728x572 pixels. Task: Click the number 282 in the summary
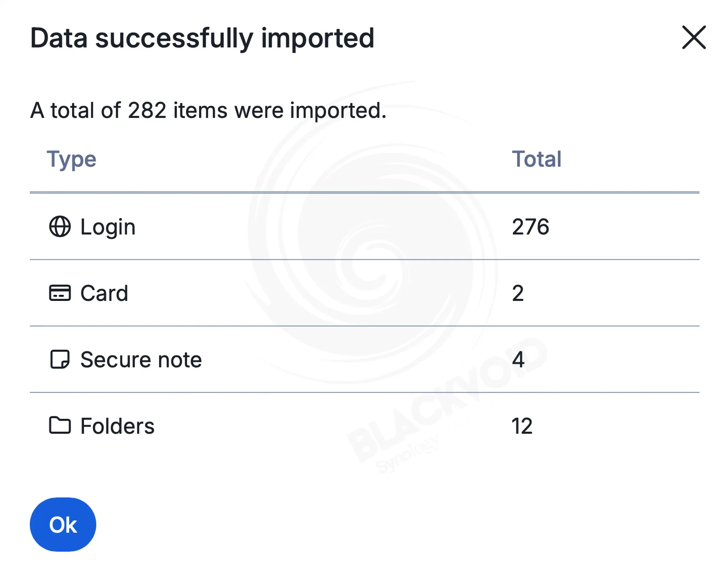click(147, 110)
